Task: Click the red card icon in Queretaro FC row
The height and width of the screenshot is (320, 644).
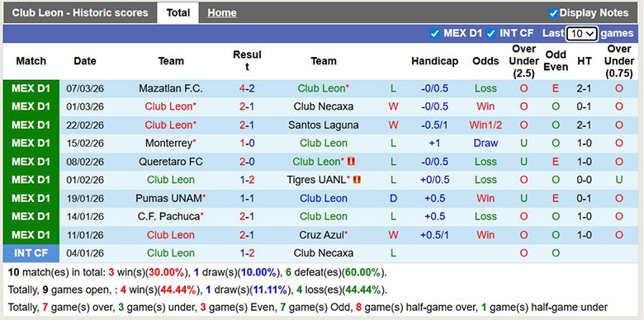Action: coord(351,162)
